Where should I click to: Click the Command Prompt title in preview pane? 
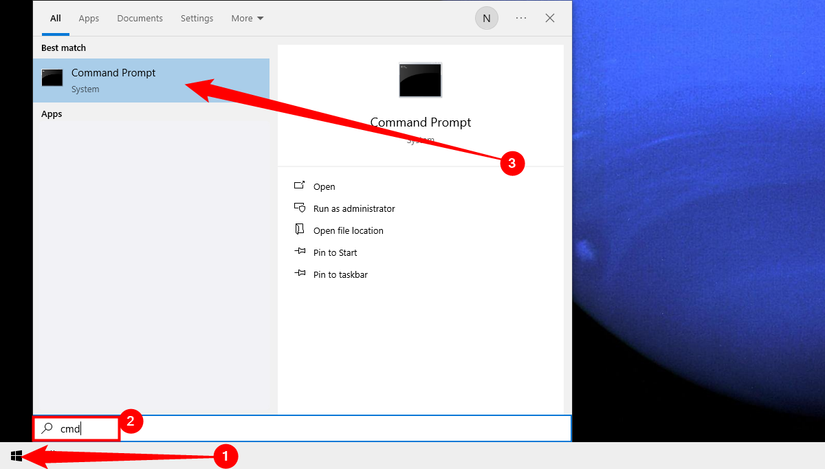pos(420,122)
